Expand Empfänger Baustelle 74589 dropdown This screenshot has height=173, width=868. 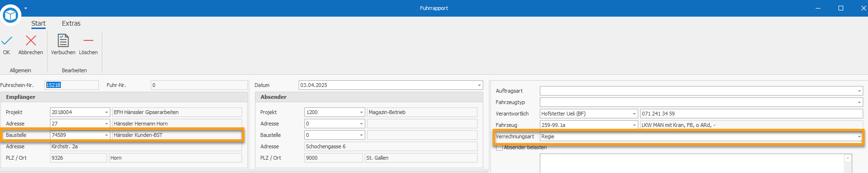[107, 135]
